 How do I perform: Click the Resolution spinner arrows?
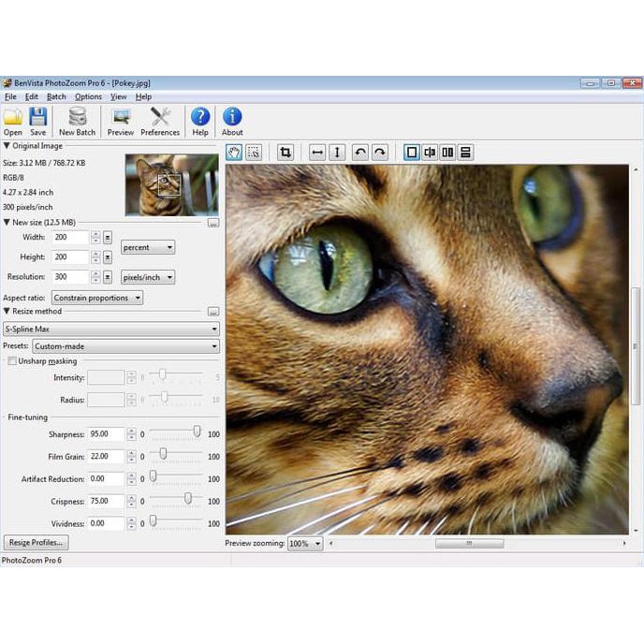pyautogui.click(x=95, y=277)
